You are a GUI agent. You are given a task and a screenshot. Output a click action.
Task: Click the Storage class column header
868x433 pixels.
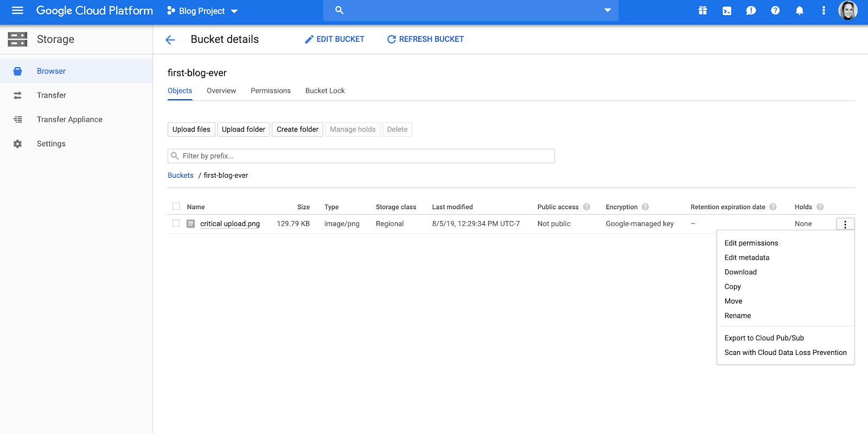point(396,207)
